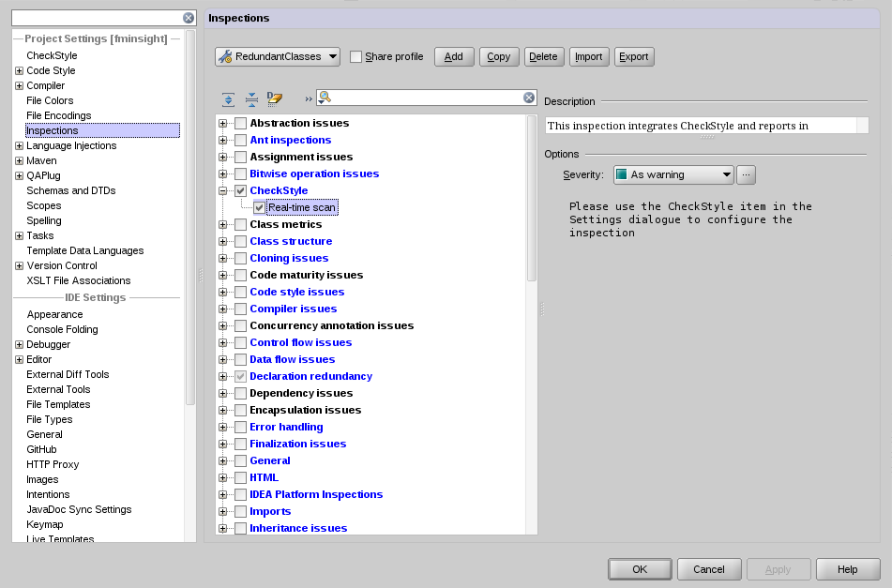
Task: Click the OK button
Action: (640, 569)
